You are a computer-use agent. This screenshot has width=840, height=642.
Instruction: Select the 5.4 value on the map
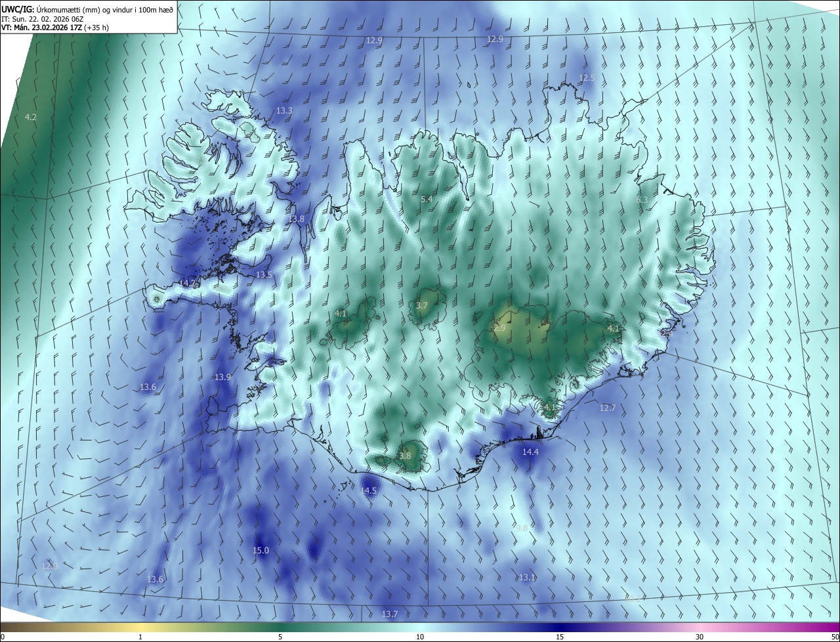coord(427,199)
